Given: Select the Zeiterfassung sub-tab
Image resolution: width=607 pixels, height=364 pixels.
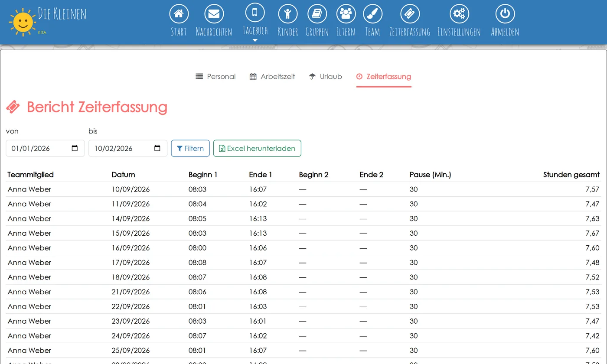Looking at the screenshot, I should click(384, 77).
